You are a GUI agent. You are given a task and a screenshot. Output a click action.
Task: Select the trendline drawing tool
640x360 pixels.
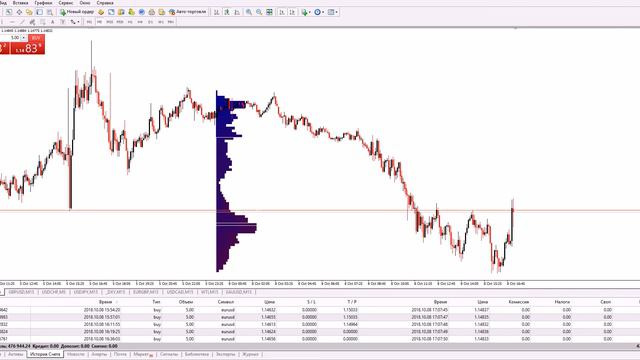pyautogui.click(x=22, y=22)
